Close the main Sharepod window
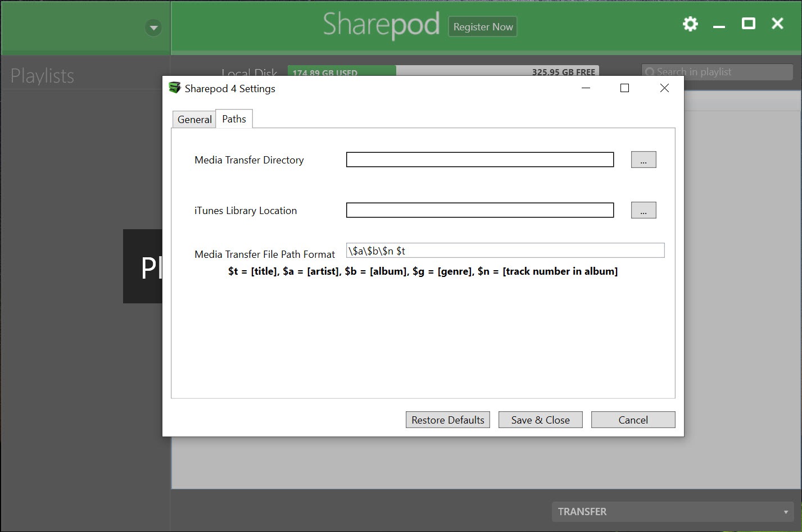Viewport: 802px width, 532px height. tap(777, 24)
